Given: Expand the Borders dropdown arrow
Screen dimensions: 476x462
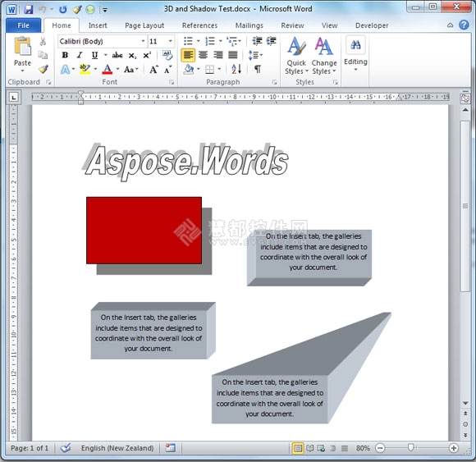Looking at the screenshot, I should pyautogui.click(x=219, y=70).
